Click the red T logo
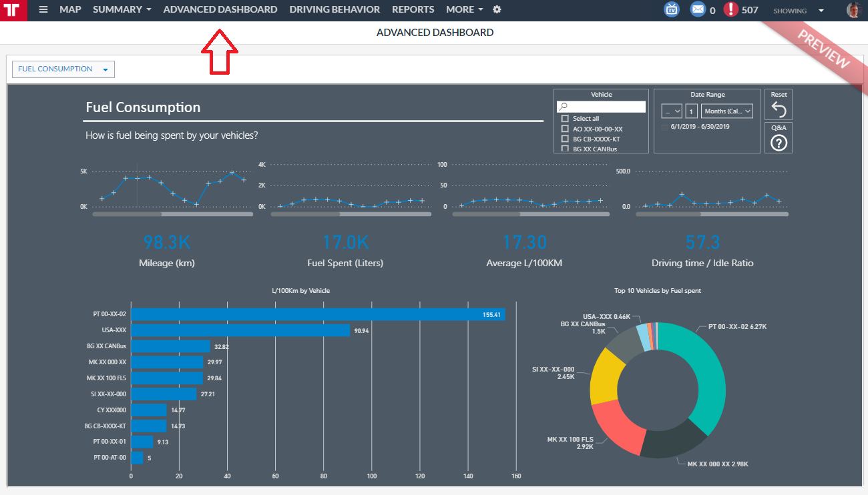The image size is (868, 495). (x=13, y=10)
